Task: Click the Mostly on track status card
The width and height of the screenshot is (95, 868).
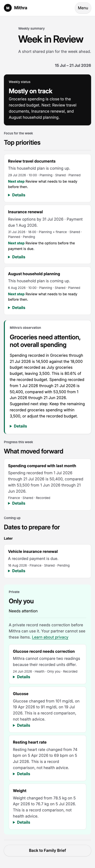Action: click(x=47, y=100)
